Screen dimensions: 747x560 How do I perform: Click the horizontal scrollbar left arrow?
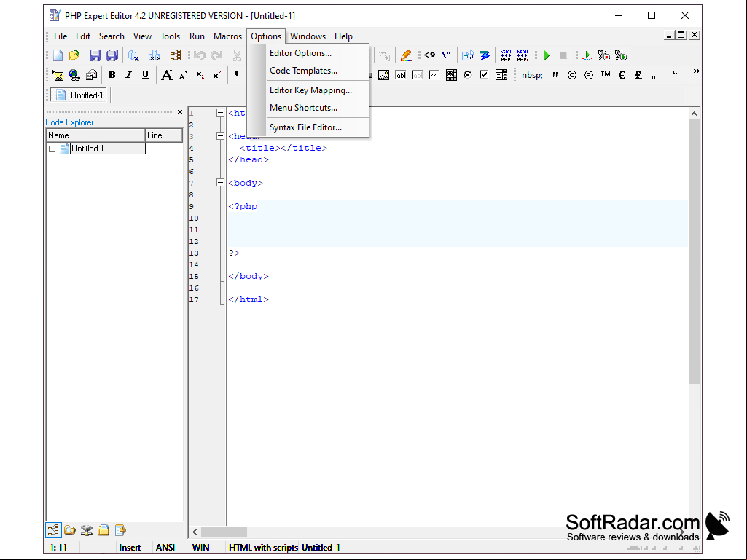(195, 532)
